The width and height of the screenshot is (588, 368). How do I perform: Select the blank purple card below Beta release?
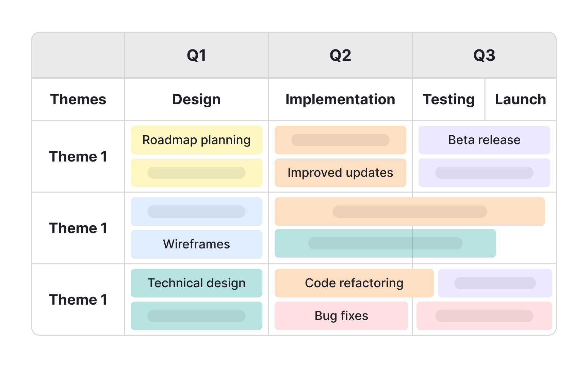(x=484, y=173)
